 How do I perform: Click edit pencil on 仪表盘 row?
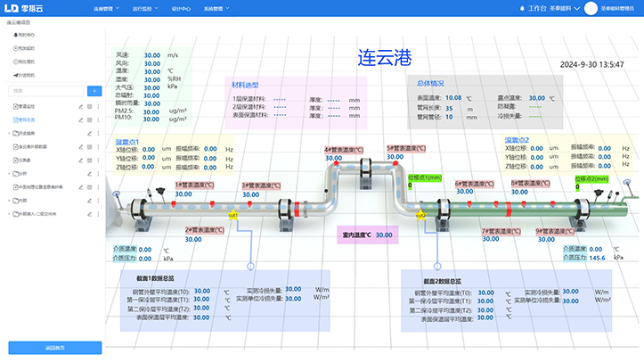(x=79, y=160)
